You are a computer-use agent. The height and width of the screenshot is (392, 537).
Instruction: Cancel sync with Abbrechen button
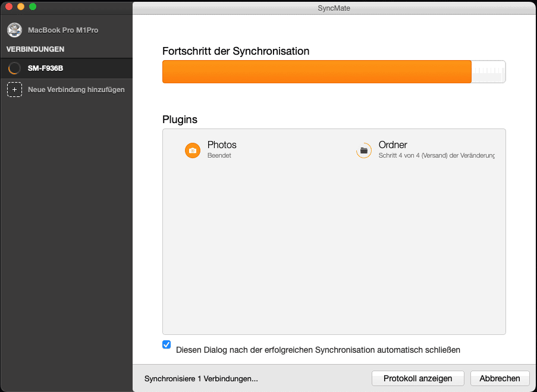(500, 378)
